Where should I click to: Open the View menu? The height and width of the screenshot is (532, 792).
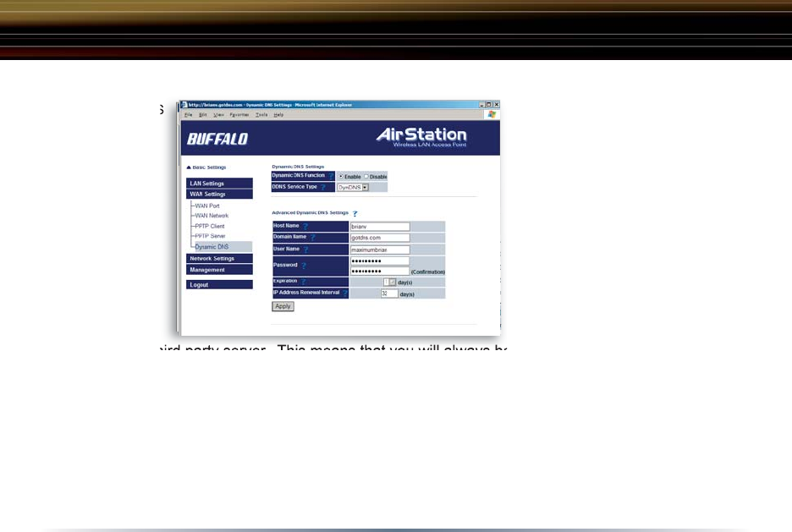pos(218,115)
